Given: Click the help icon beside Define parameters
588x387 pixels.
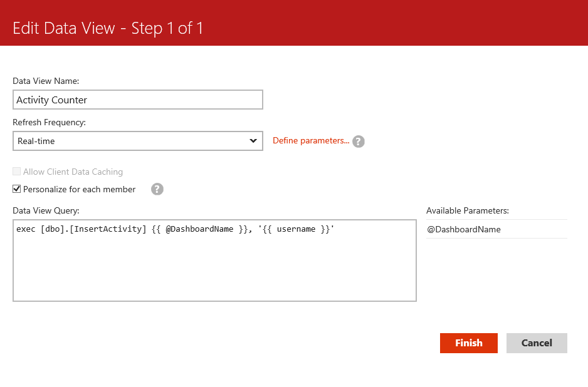Looking at the screenshot, I should (x=359, y=142).
